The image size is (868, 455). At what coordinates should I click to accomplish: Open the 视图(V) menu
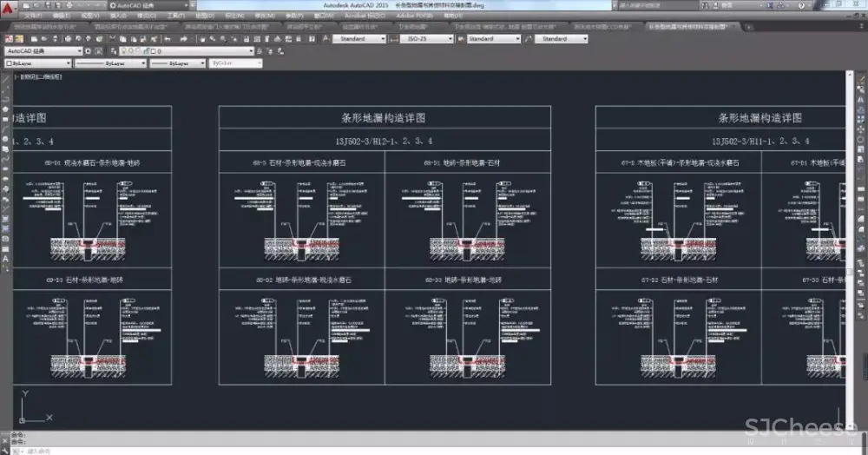click(x=90, y=16)
